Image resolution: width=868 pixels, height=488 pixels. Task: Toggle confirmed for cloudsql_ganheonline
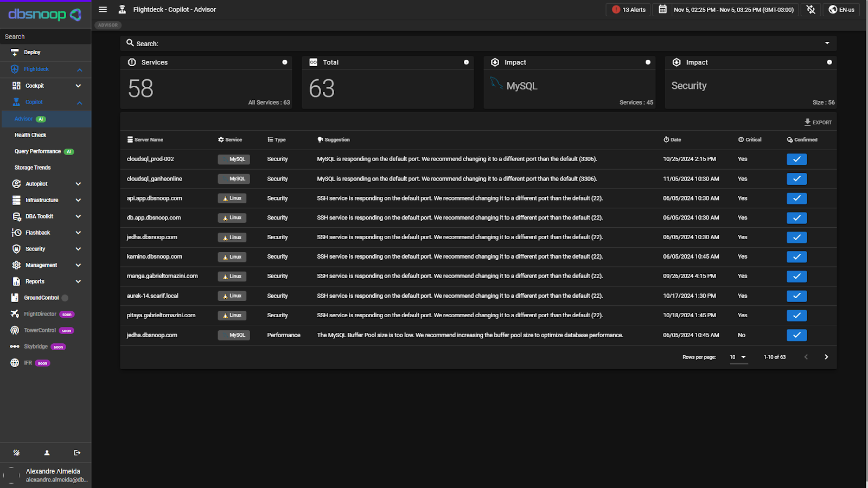click(796, 179)
